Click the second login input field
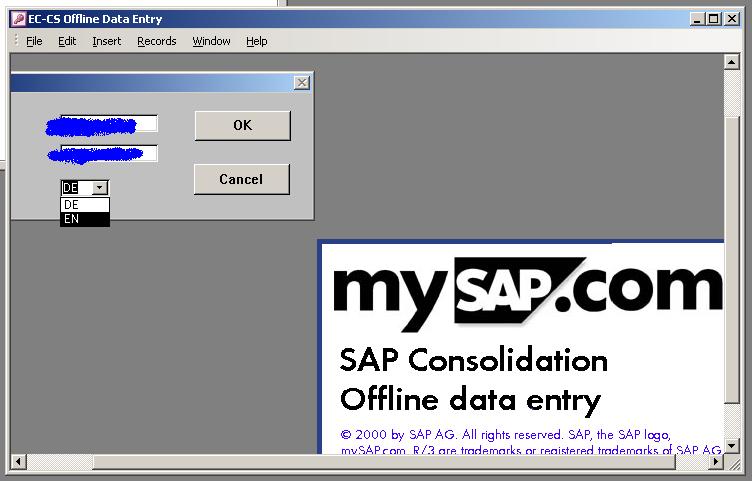Screen dimensions: 752x481 109,153
